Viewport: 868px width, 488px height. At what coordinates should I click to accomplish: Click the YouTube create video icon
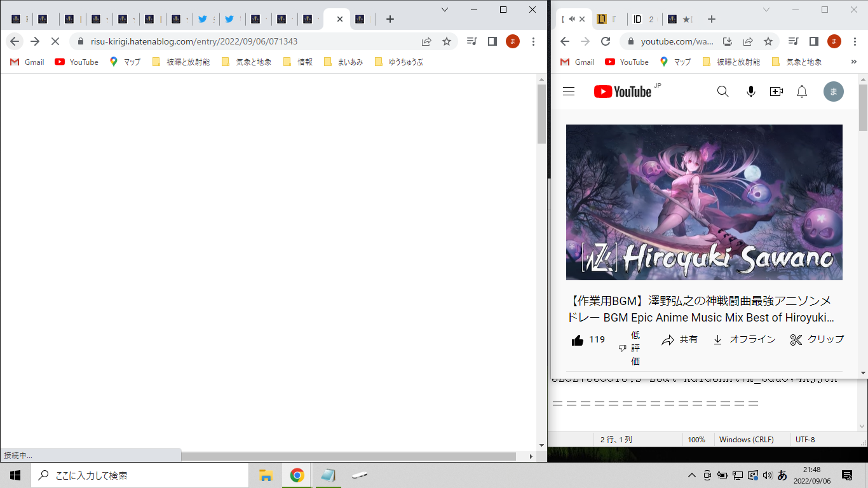click(776, 91)
